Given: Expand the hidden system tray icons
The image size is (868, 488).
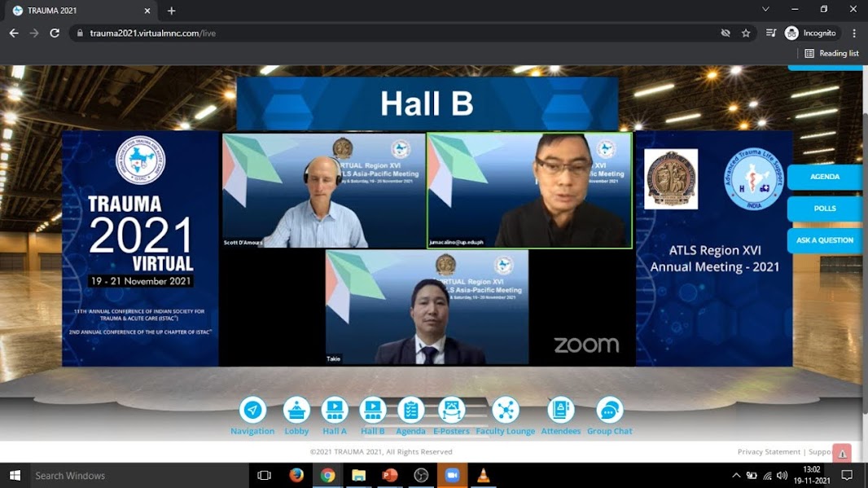Looking at the screenshot, I should pyautogui.click(x=736, y=475).
